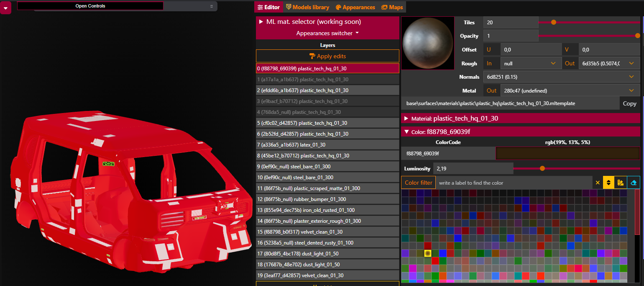Open the Normals dropdown

[561, 77]
